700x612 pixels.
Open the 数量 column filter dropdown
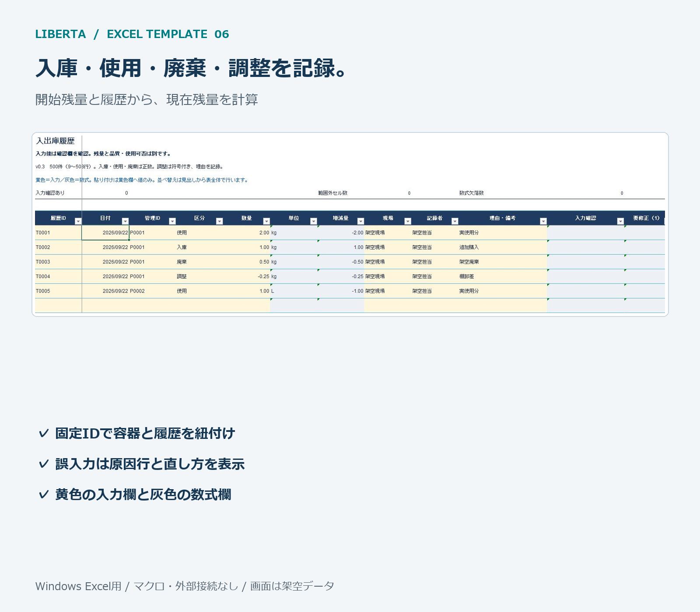pyautogui.click(x=266, y=221)
